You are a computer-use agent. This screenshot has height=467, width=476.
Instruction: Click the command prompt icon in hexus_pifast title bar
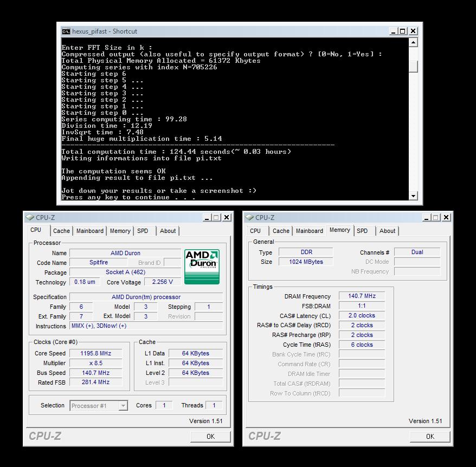(x=66, y=31)
